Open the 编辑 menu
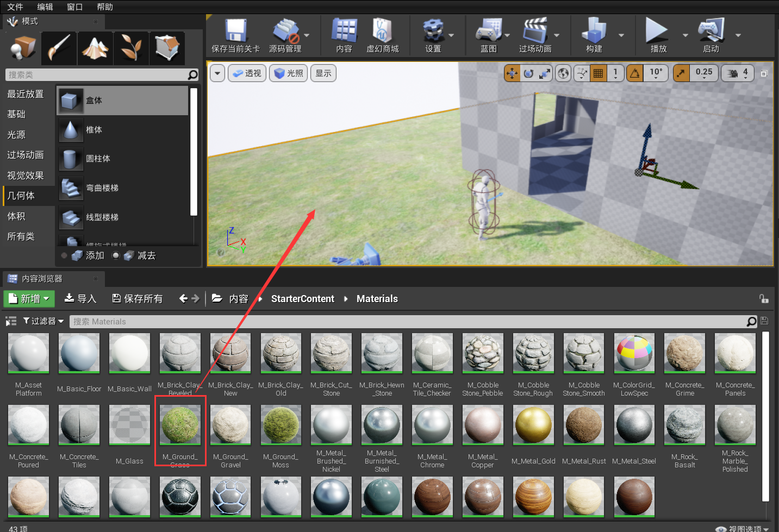 pos(45,7)
